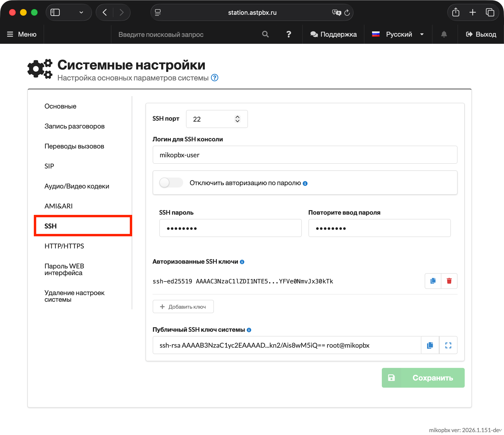Image resolution: width=504 pixels, height=435 pixels.
Task: Delete the authorized SSH key with the trash icon
Action: [x=449, y=281]
